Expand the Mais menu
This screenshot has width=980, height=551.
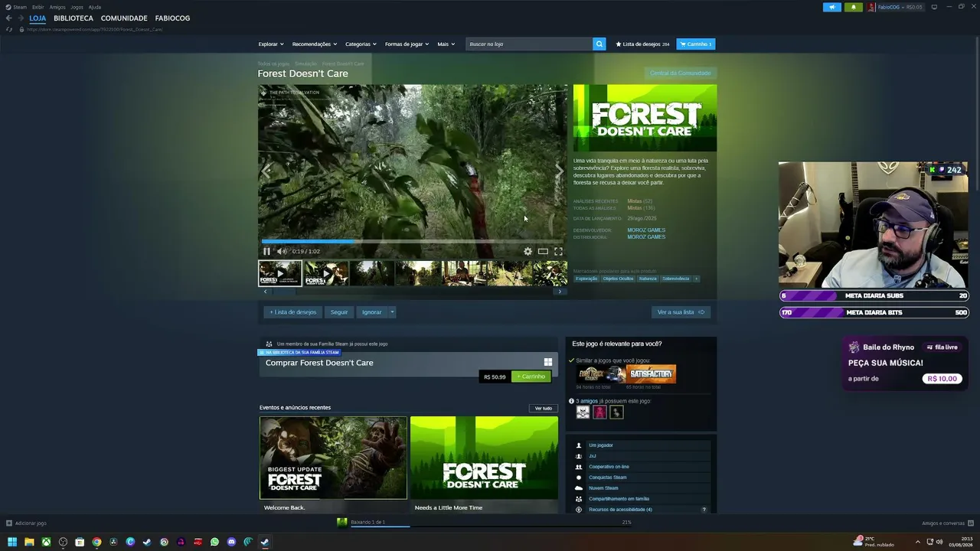pyautogui.click(x=446, y=44)
